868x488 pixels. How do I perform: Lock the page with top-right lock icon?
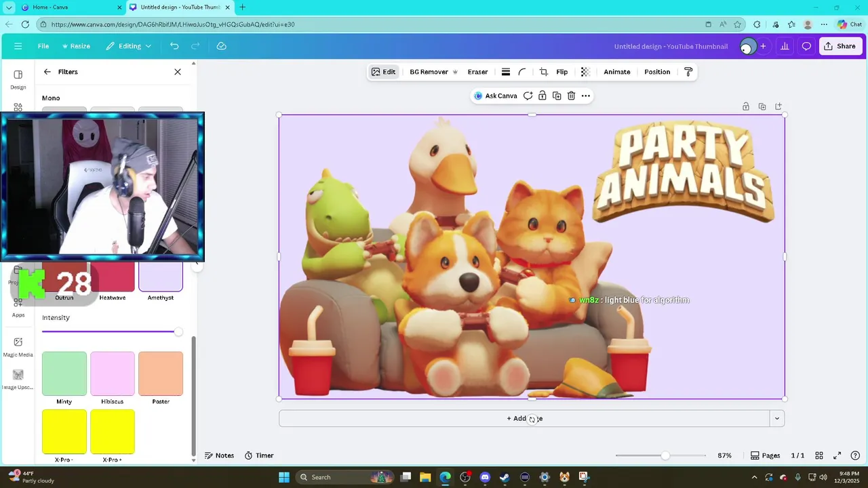746,106
